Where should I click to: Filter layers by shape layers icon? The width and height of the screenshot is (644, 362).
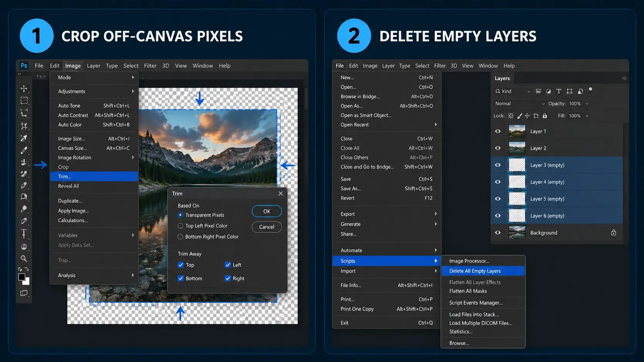569,91
